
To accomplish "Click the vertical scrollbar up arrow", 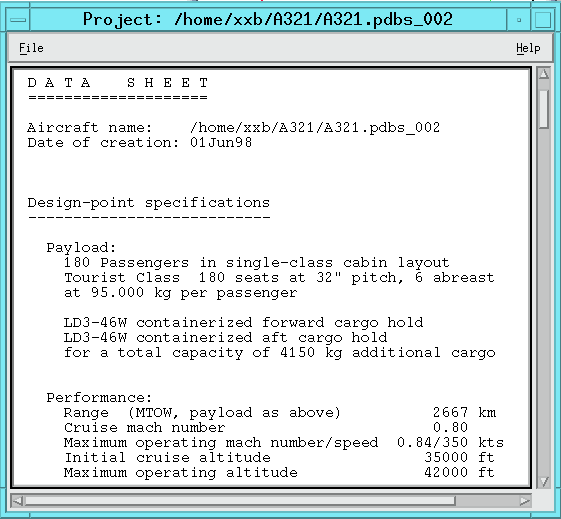I will click(544, 74).
